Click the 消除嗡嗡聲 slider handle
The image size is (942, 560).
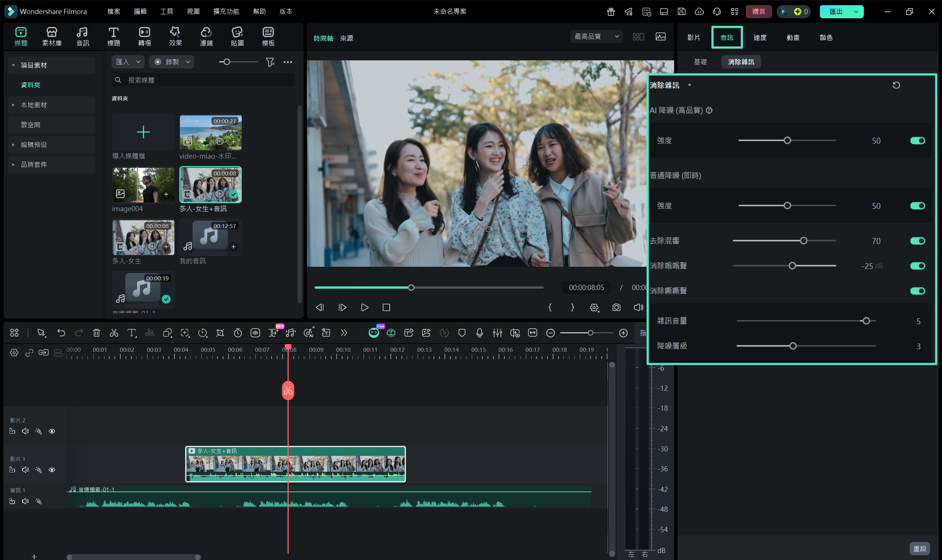[x=792, y=266]
